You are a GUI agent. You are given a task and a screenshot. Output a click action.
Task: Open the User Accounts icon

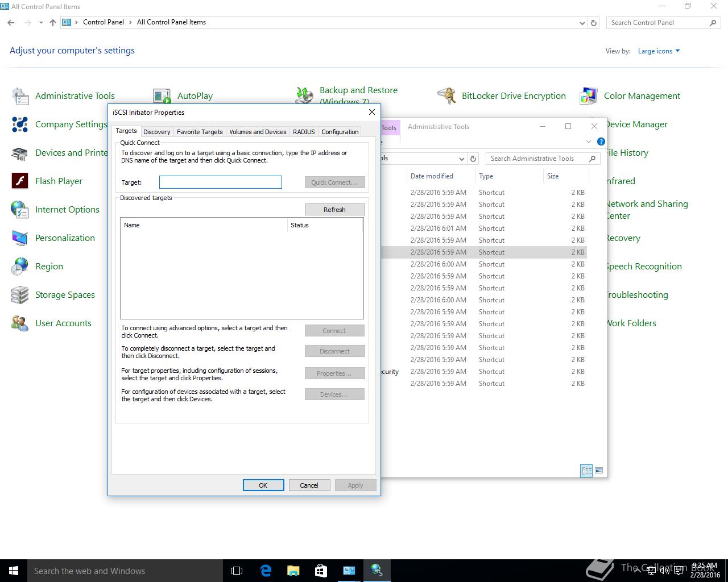[20, 323]
